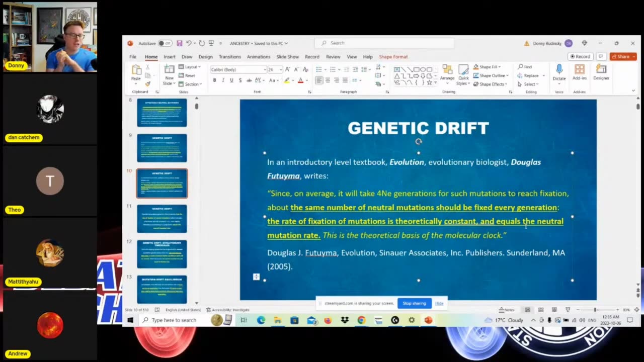Image resolution: width=644 pixels, height=362 pixels.
Task: Click Find in Editing group
Action: point(525,67)
